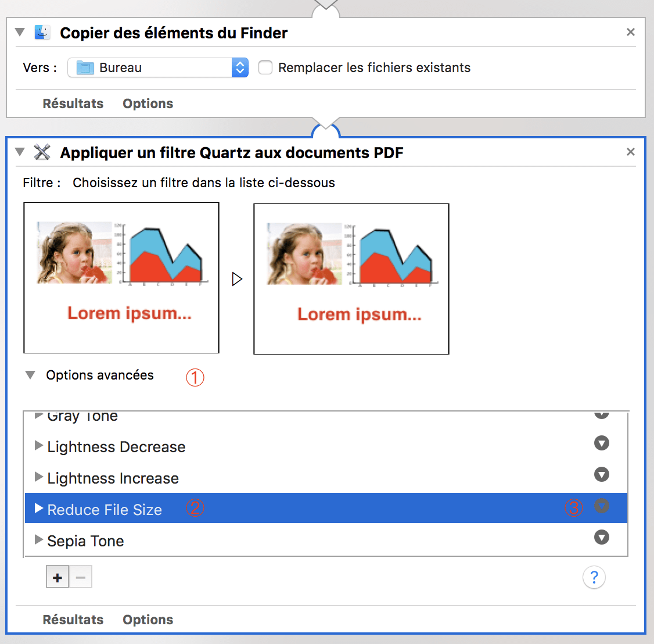Add a new filter with the plus button

[x=58, y=577]
